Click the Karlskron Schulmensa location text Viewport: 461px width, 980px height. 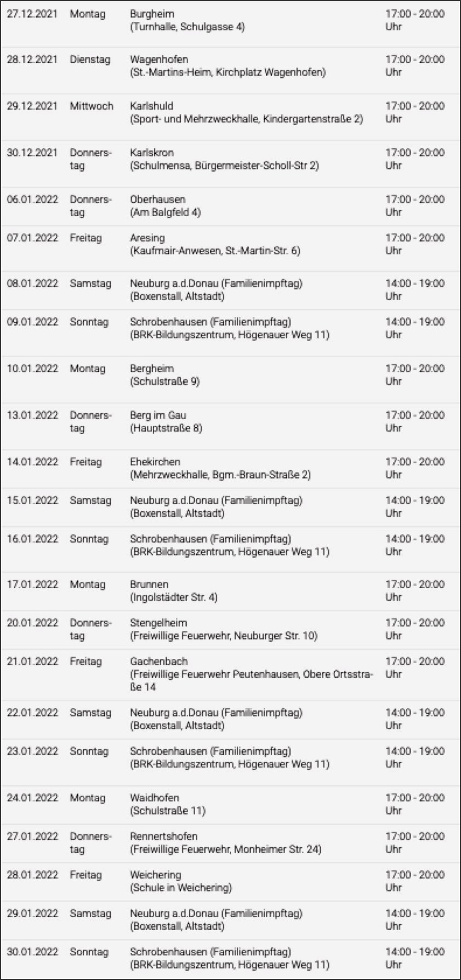[x=224, y=159]
